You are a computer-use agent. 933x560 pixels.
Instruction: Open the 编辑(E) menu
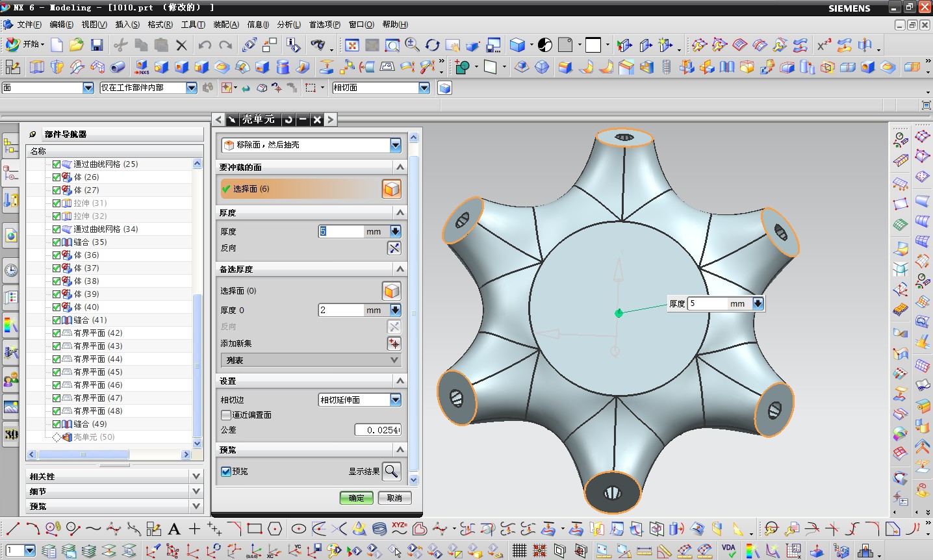point(62,25)
